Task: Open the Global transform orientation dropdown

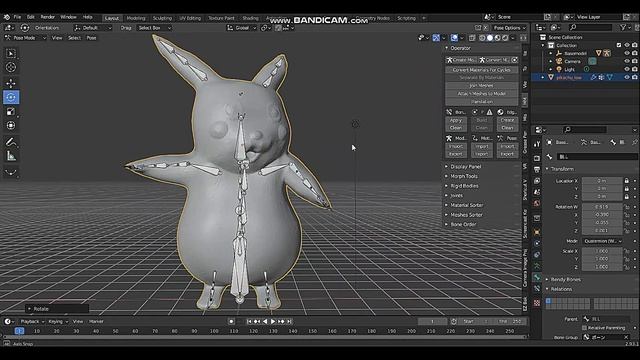Action: (x=242, y=28)
